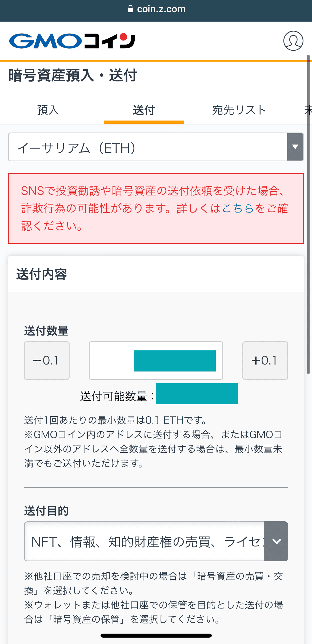The width and height of the screenshot is (312, 644).
Task: Expand the 送付目的 purpose dropdown chevron
Action: click(276, 541)
